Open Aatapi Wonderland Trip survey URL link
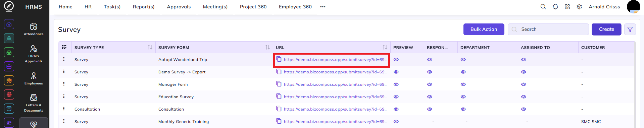644x128 pixels. tap(336, 60)
